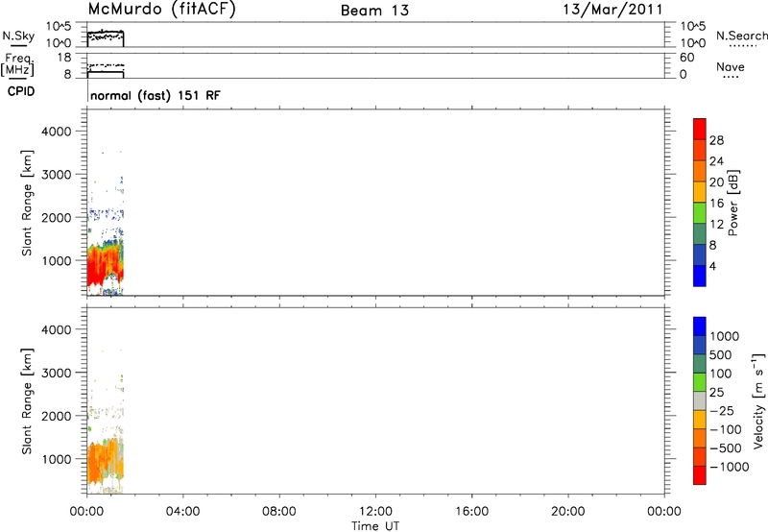This screenshot has height=532, width=768.
Task: Click the gray segment of Velocity colorbar
Action: click(700, 400)
